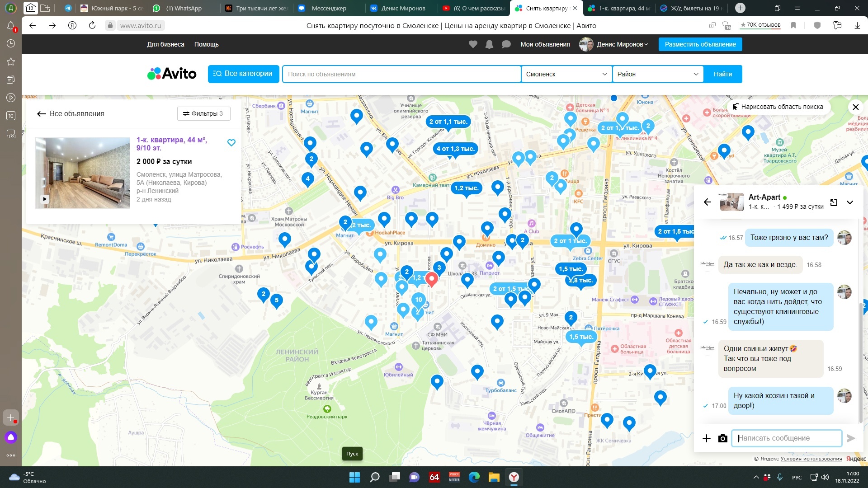Click the 2,8 тыс. price marker

coord(582,281)
